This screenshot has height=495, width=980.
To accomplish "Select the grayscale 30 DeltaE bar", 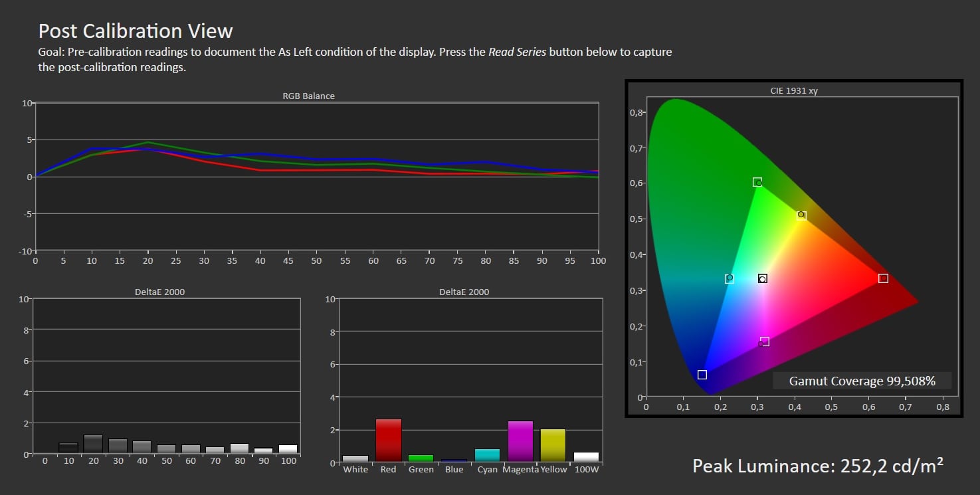I will click(x=118, y=446).
